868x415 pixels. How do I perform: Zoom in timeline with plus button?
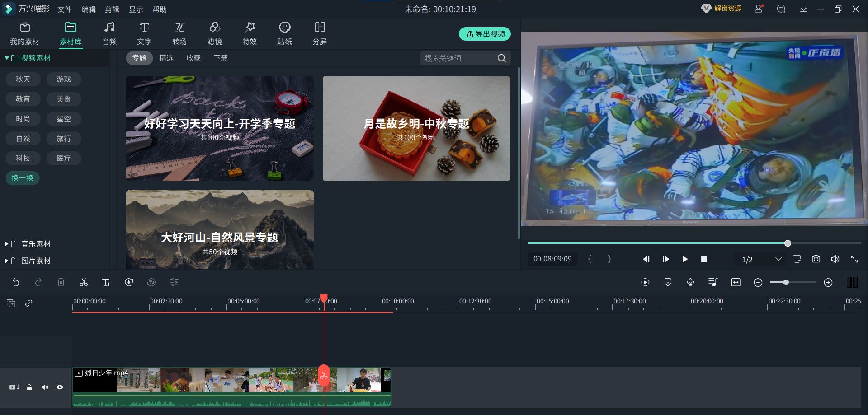point(828,283)
